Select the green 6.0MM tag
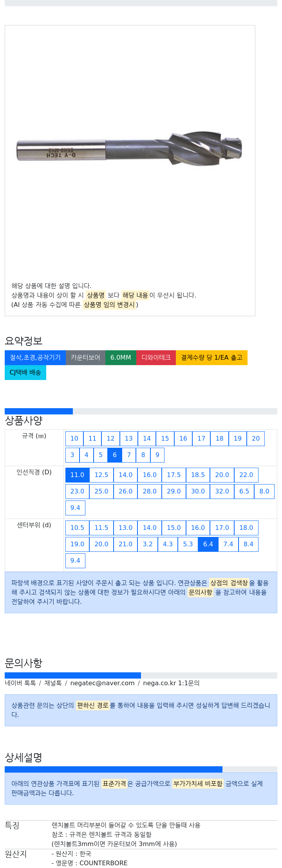The width and height of the screenshot is (282, 868). [121, 358]
